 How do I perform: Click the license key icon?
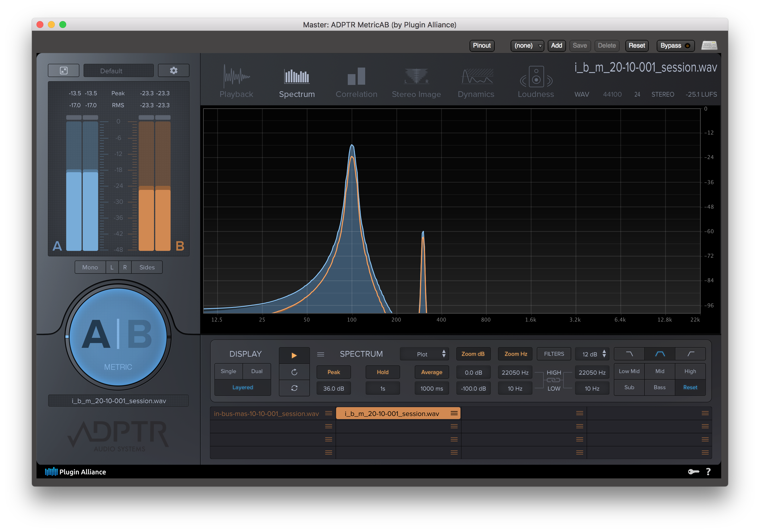click(x=693, y=472)
